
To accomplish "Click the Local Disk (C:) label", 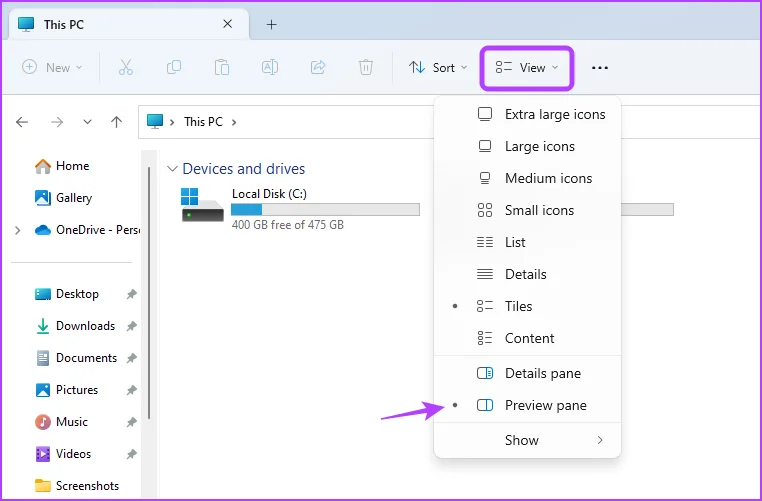I will [269, 194].
